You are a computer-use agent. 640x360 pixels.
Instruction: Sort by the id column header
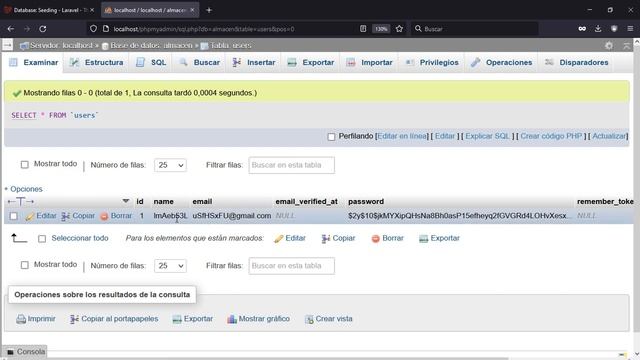[x=140, y=201]
